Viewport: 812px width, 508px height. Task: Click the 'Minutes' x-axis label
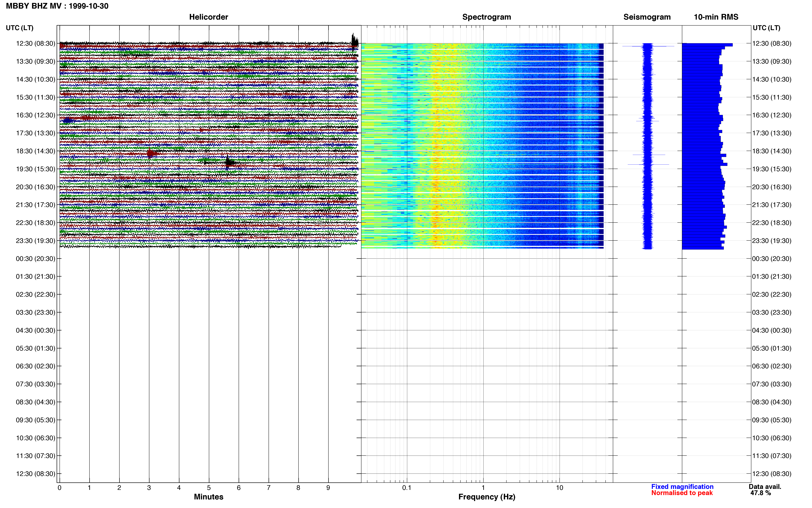[209, 497]
